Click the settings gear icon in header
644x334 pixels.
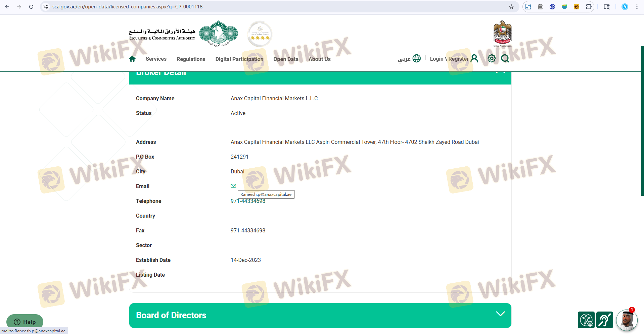click(492, 59)
